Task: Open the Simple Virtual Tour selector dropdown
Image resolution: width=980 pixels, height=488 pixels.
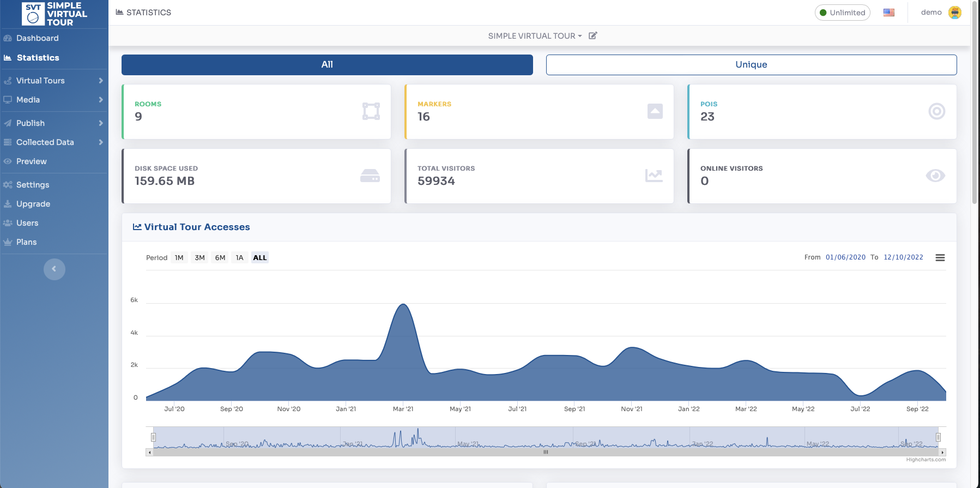Action: [535, 36]
